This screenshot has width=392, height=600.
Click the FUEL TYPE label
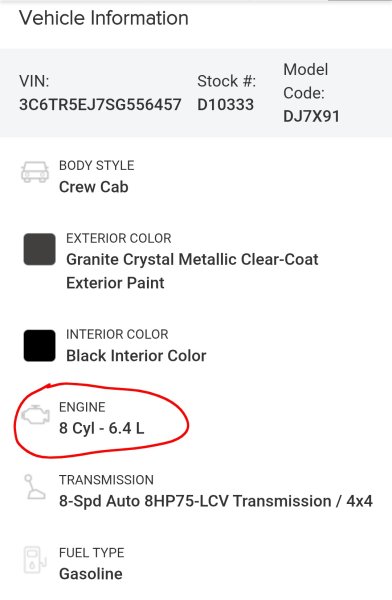[92, 553]
